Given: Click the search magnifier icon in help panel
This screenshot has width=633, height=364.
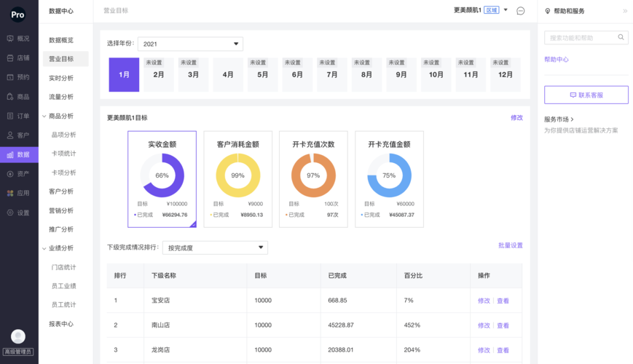Looking at the screenshot, I should [621, 38].
